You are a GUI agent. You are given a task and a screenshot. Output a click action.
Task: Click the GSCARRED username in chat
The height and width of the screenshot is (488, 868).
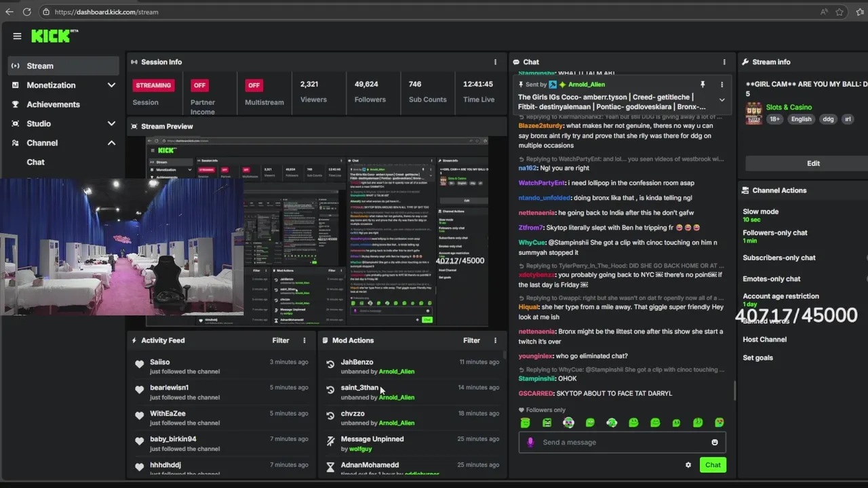(x=536, y=393)
